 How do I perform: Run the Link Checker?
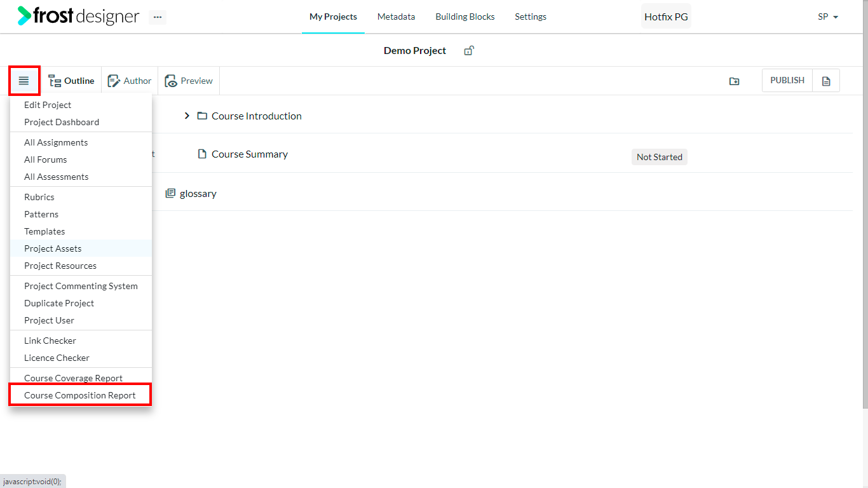coord(81,341)
